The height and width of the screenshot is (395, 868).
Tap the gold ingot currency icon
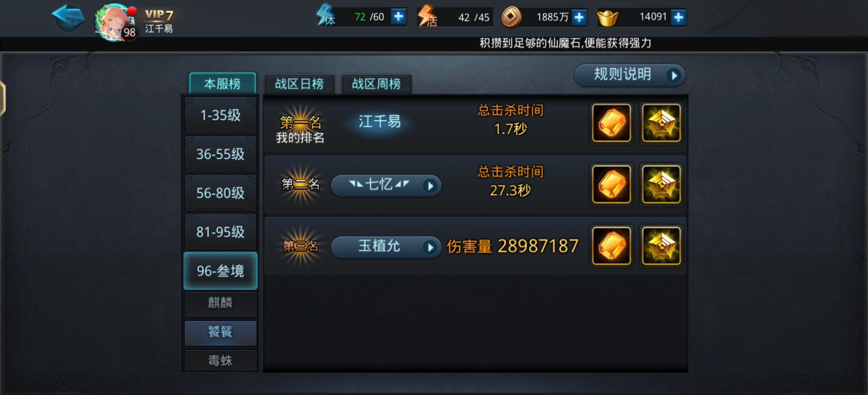tap(607, 18)
